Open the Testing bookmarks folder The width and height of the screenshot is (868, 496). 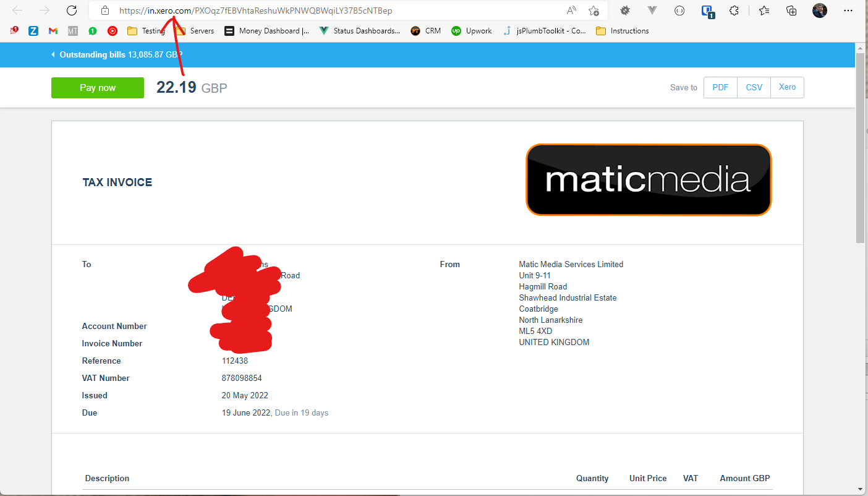(146, 30)
